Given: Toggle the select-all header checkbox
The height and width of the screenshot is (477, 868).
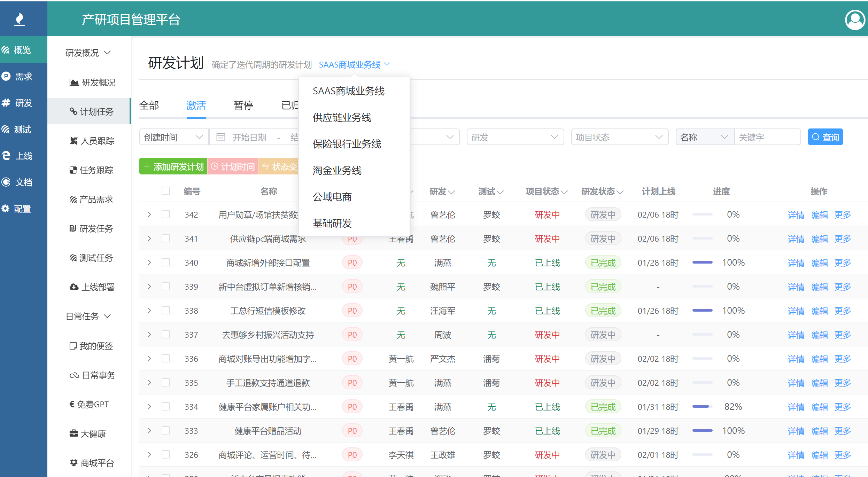Looking at the screenshot, I should coord(166,191).
